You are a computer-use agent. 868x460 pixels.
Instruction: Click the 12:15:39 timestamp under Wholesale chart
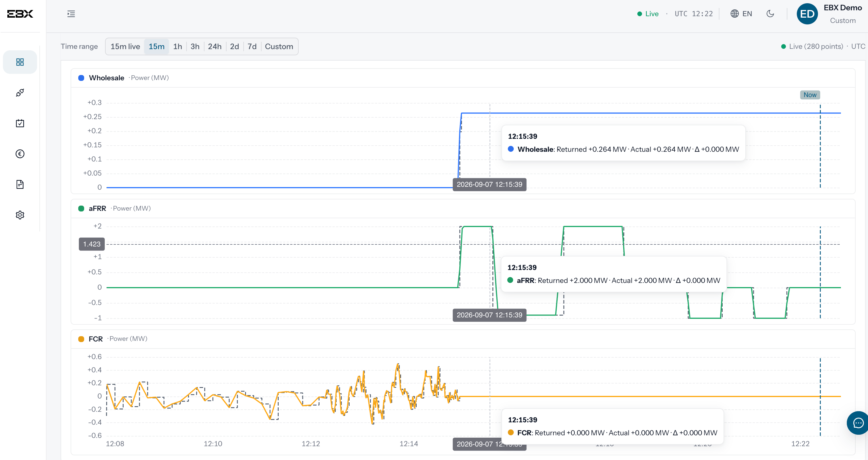489,184
